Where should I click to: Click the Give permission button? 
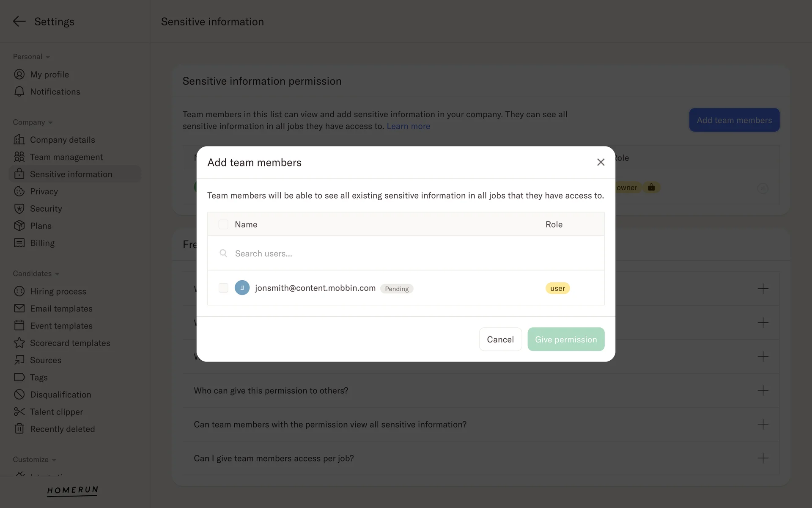566,339
